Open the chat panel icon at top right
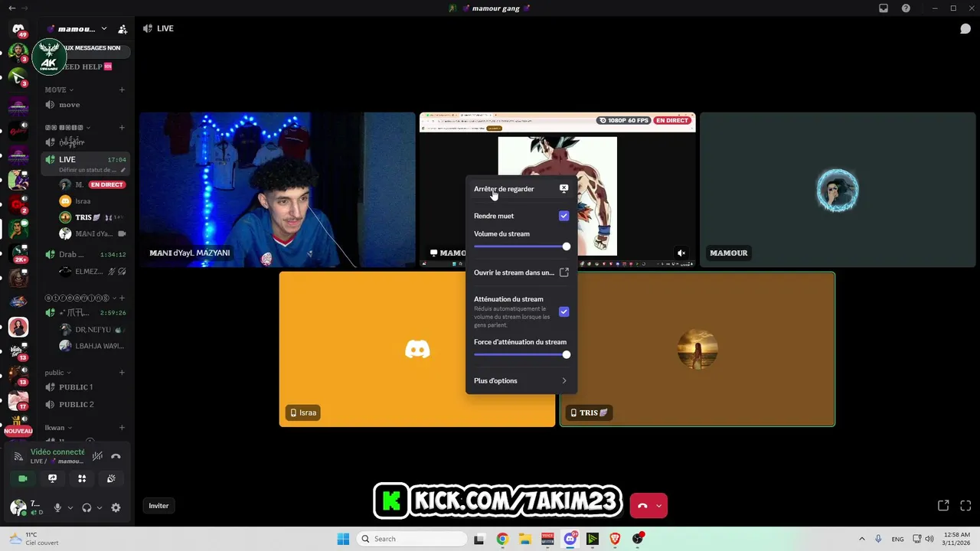980x551 pixels. point(965,28)
